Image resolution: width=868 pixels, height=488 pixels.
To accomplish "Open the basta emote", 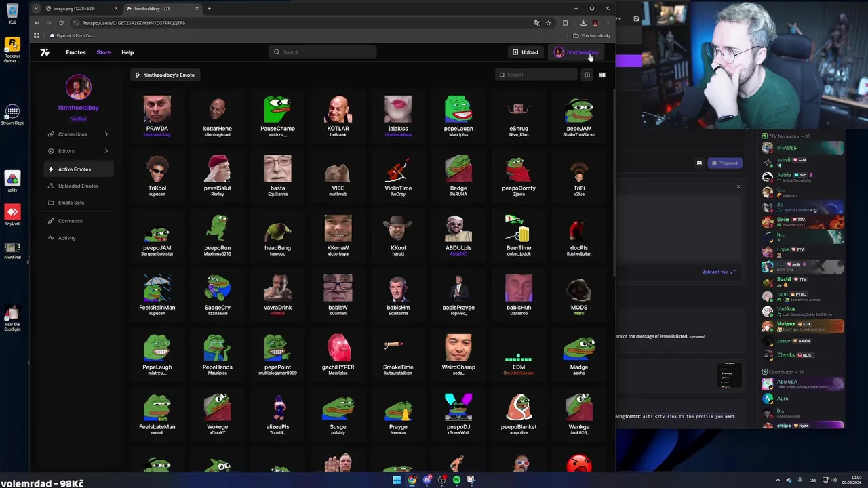I will point(277,176).
